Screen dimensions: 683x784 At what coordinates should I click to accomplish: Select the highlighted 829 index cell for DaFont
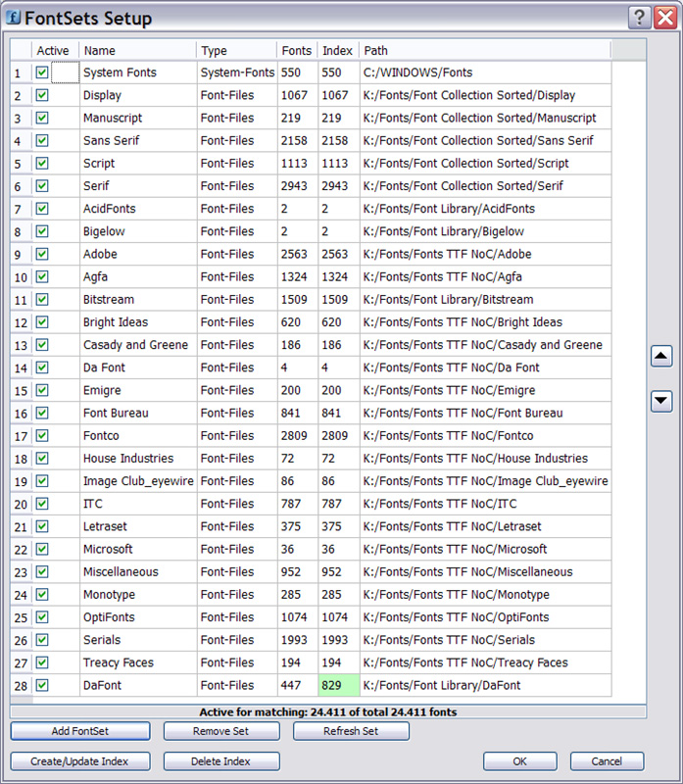pos(338,685)
